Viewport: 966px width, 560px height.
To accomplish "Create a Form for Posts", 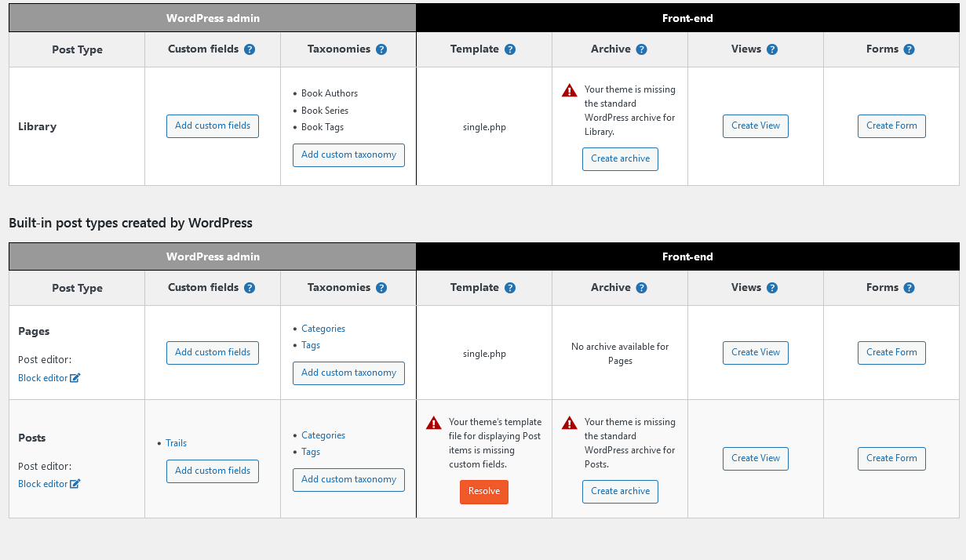I will click(891, 459).
